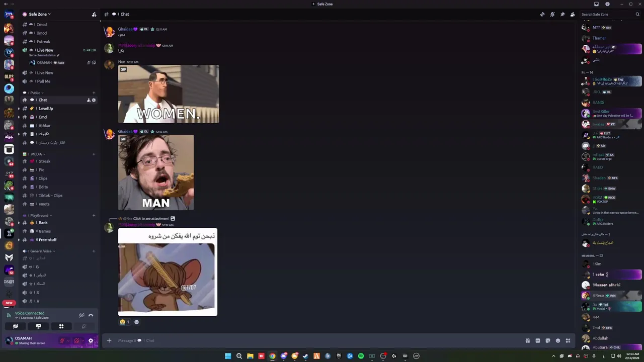Toggle the camera in the voice panel

tap(16, 326)
